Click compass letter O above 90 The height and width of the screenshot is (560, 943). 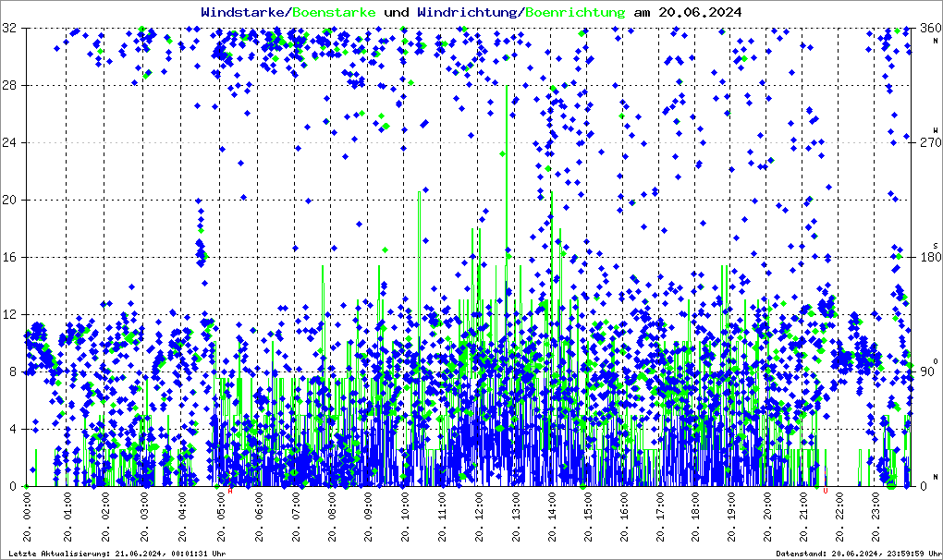(936, 361)
